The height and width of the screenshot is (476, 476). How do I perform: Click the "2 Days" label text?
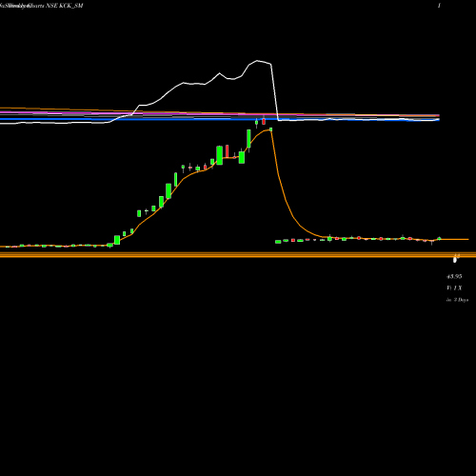pyautogui.click(x=461, y=300)
